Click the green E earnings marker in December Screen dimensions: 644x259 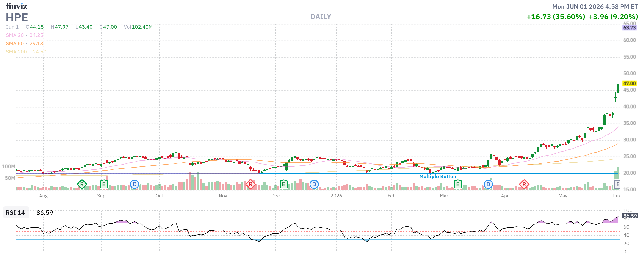284,185
